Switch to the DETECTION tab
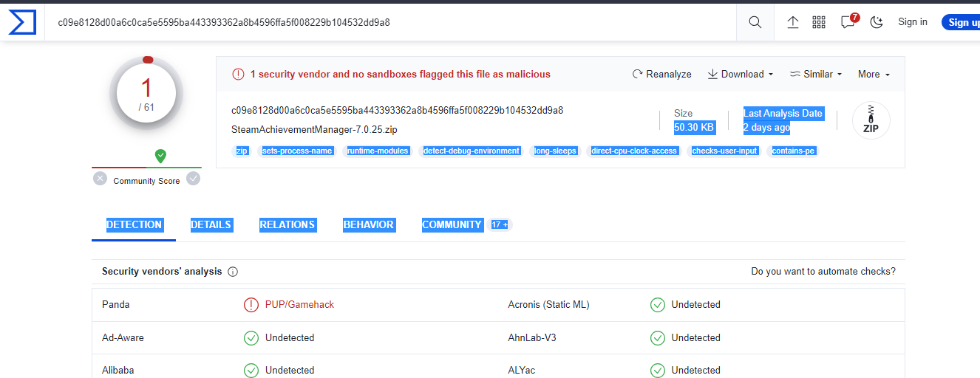Screen dimensions: 980x378 pos(134,224)
